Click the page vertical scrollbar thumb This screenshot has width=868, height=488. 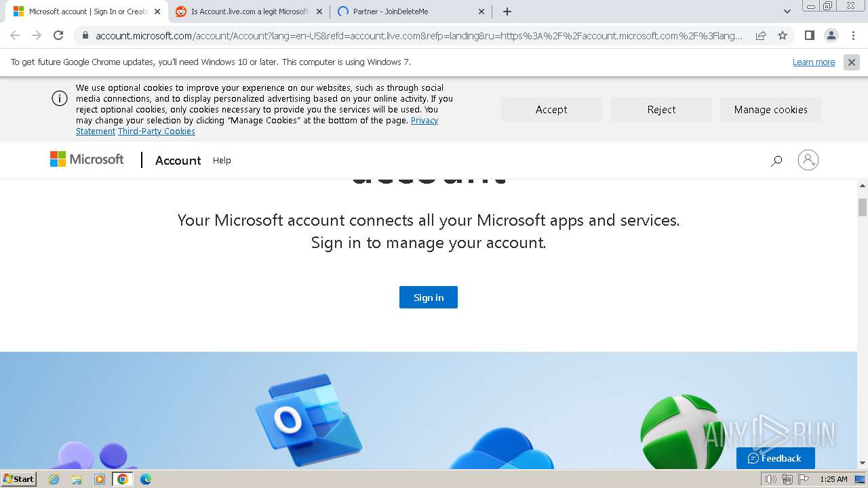(863, 207)
